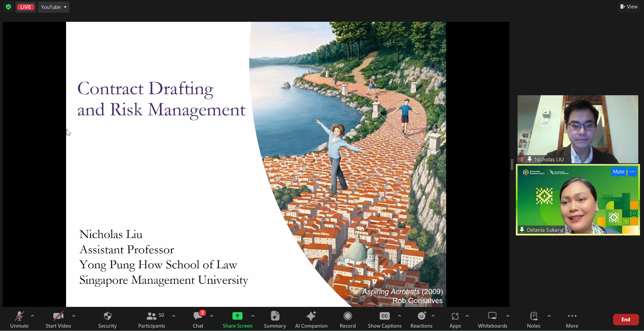Click the 'and Risk Management' title line
This screenshot has width=644, height=331.
[x=161, y=110]
